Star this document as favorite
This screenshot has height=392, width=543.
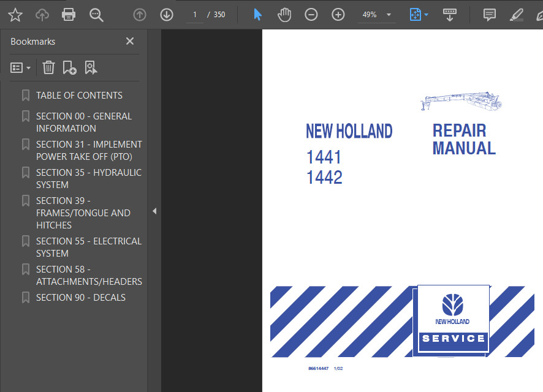(x=15, y=14)
